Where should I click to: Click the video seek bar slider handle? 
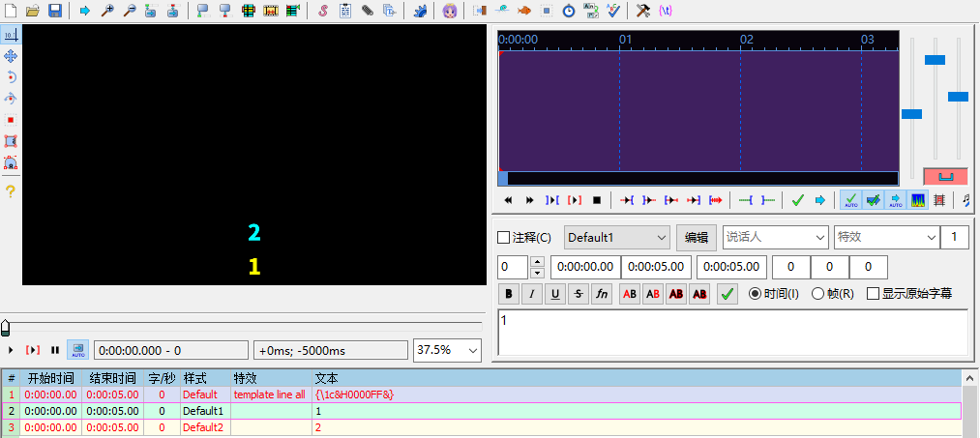(6, 328)
